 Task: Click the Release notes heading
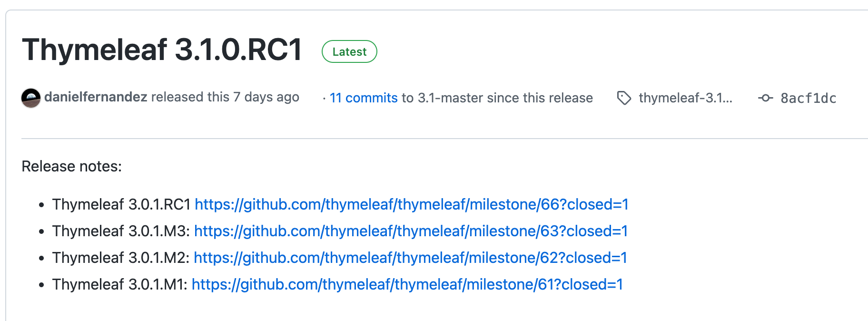coord(71,166)
